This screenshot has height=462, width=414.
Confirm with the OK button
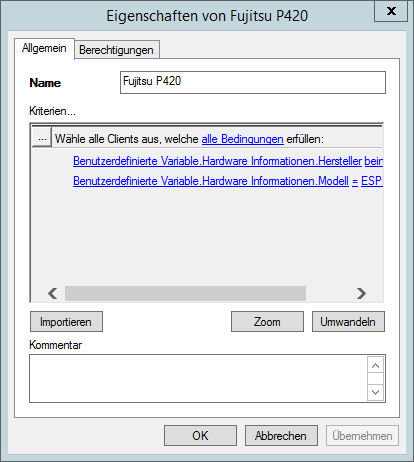click(200, 436)
